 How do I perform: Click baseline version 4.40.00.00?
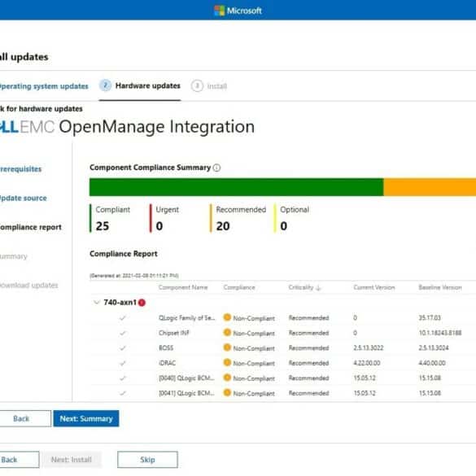click(432, 363)
